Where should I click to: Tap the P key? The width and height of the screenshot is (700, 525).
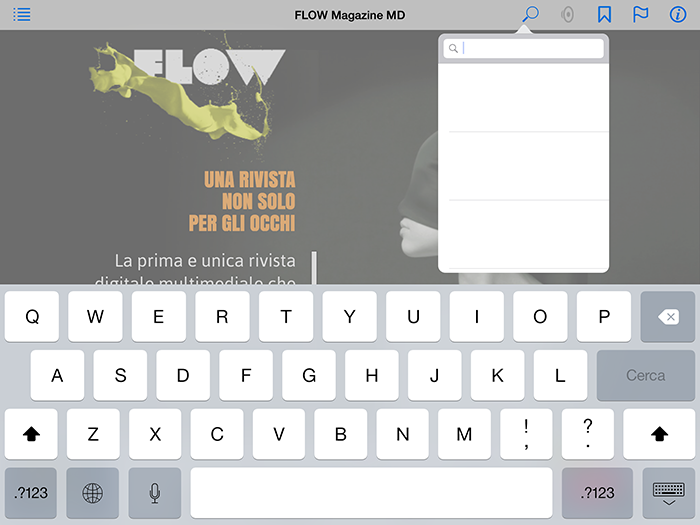pyautogui.click(x=604, y=317)
